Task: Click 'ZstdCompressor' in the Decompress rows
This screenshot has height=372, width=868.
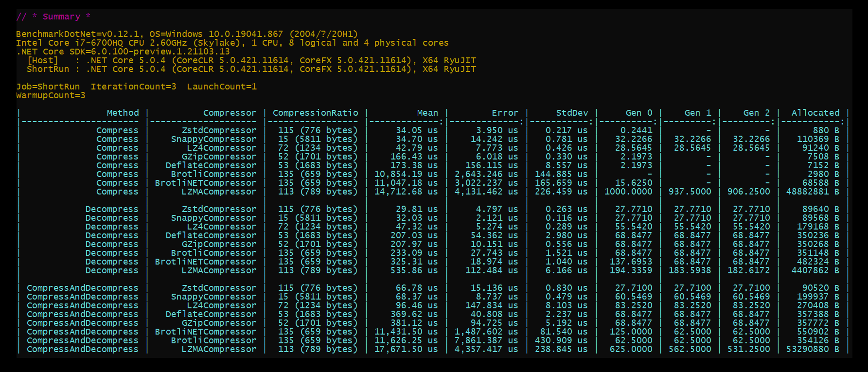Action: 219,209
